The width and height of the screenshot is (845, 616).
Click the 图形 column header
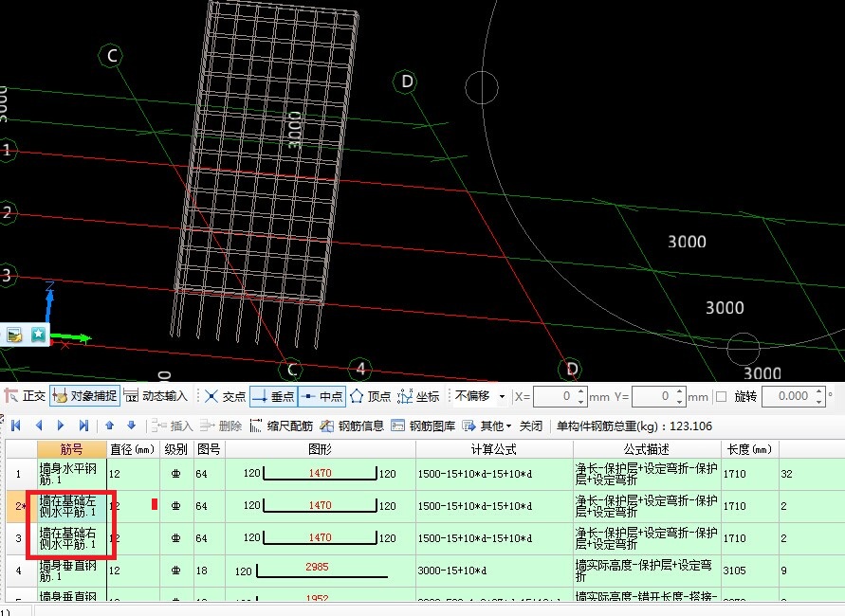(x=321, y=449)
